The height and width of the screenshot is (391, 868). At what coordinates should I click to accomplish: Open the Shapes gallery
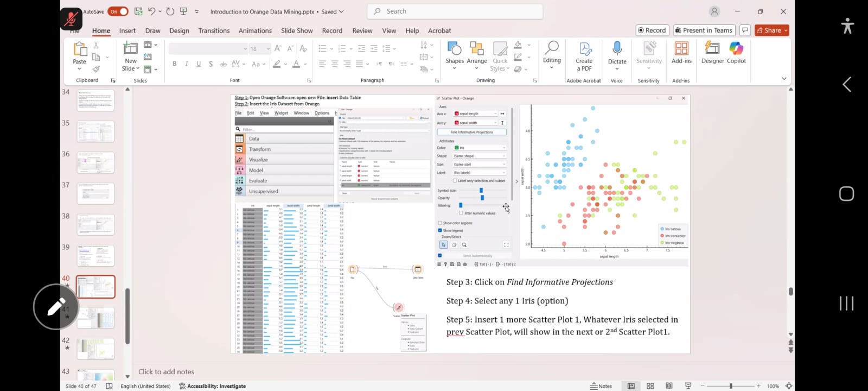455,49
